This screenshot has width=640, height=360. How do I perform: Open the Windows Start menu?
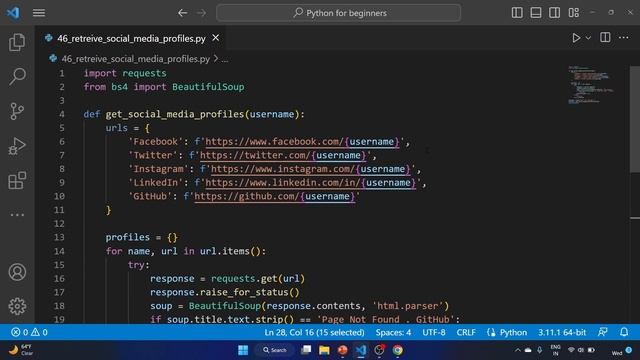point(243,350)
